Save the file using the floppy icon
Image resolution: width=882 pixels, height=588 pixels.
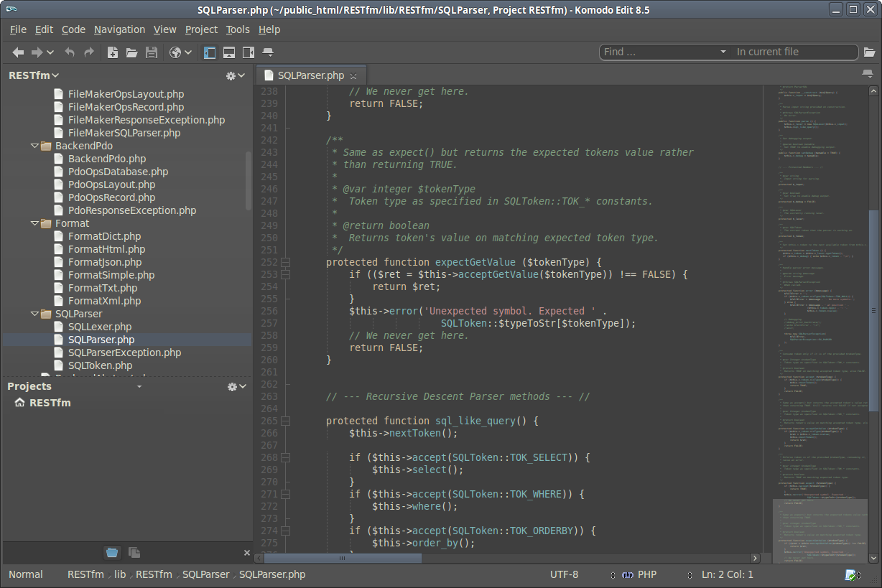pos(152,52)
